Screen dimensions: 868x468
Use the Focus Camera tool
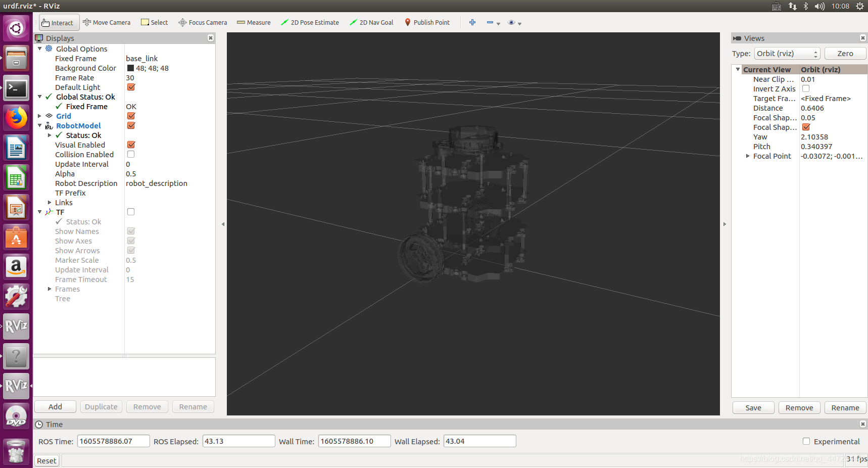203,22
